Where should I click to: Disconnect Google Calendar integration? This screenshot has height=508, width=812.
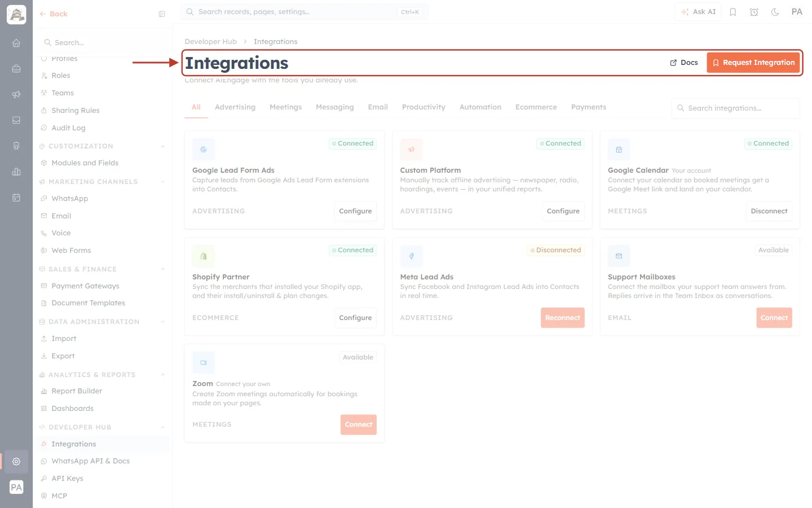point(769,211)
